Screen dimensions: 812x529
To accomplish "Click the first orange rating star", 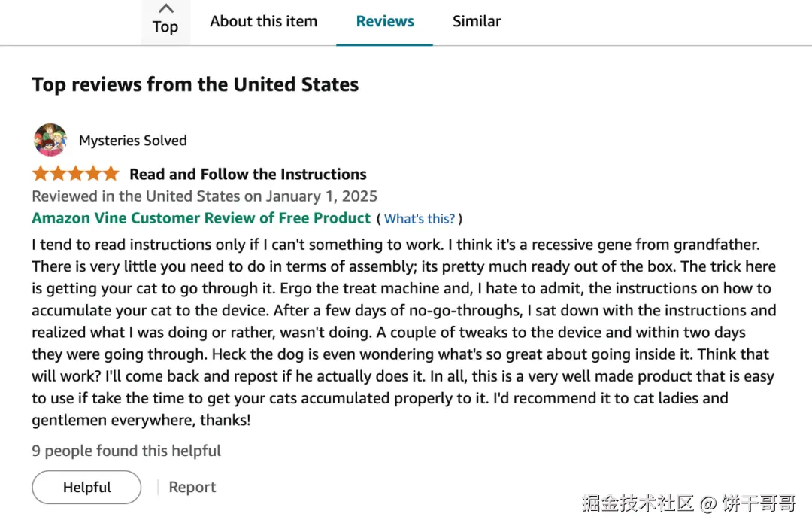I will (41, 174).
